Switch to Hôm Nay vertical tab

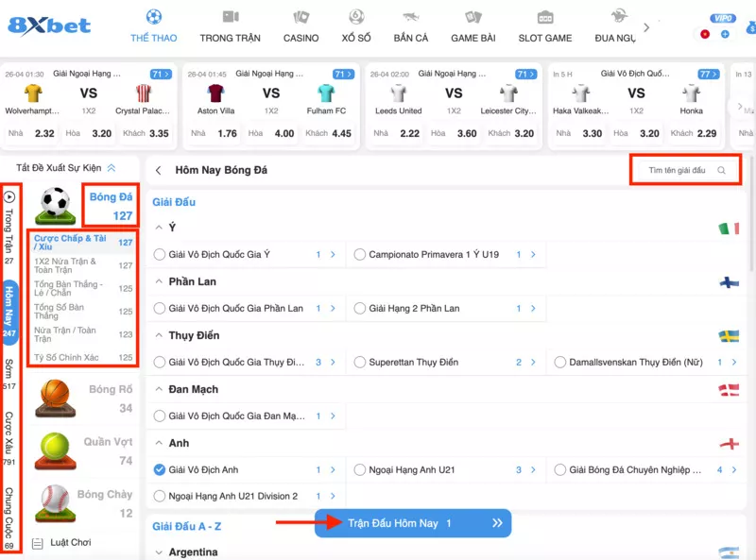coord(9,312)
